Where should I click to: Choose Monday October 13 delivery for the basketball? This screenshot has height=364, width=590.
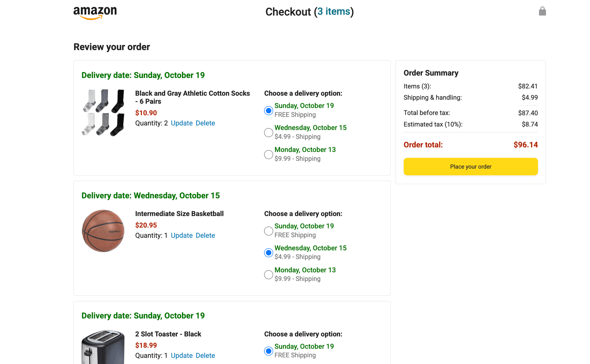(x=268, y=275)
